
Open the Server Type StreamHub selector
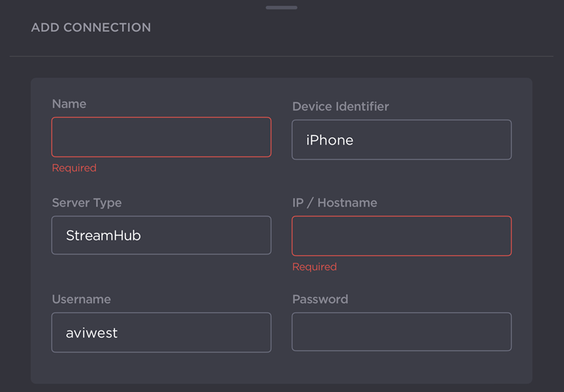(x=161, y=235)
